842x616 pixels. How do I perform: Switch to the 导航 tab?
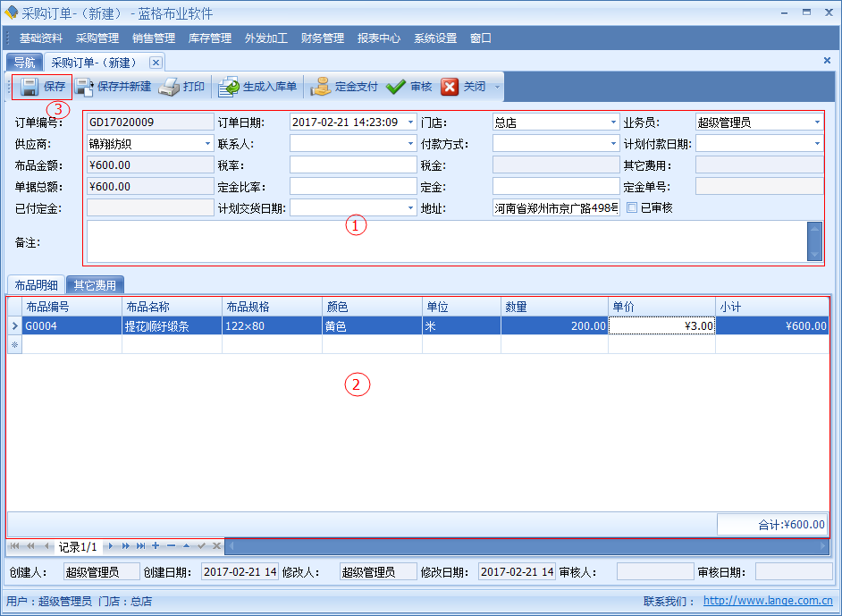[24, 63]
